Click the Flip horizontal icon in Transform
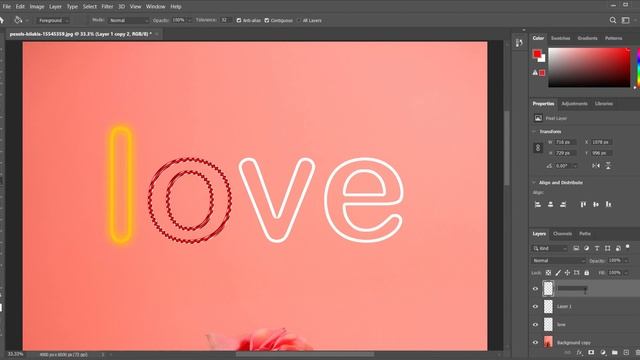This screenshot has height=360, width=640. 596,166
